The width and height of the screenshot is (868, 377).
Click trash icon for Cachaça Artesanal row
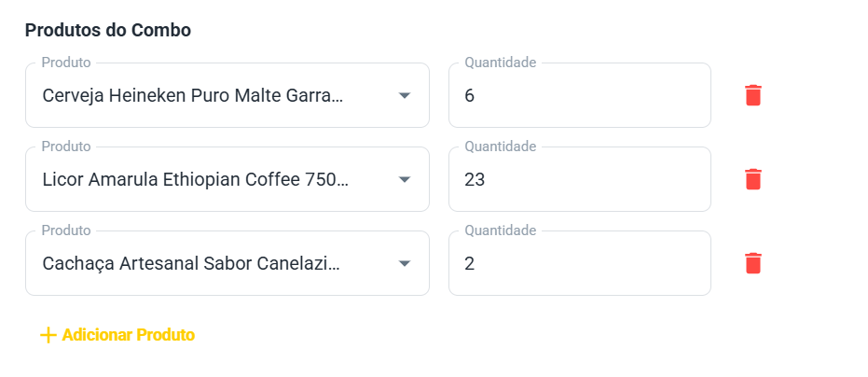(x=753, y=263)
